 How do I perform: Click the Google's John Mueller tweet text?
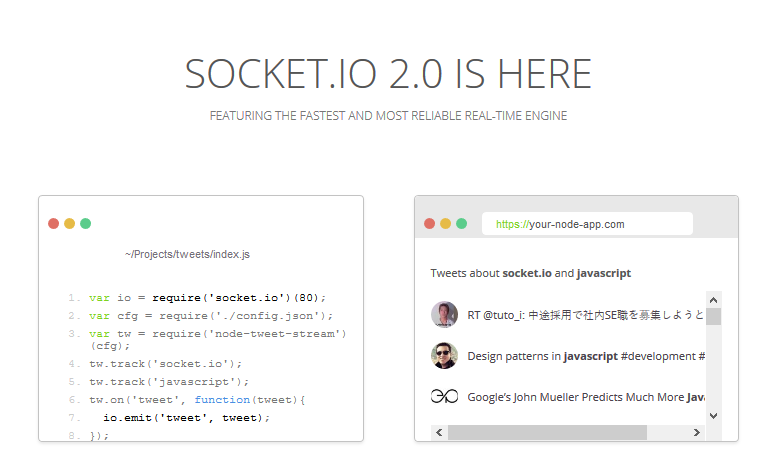coord(586,397)
